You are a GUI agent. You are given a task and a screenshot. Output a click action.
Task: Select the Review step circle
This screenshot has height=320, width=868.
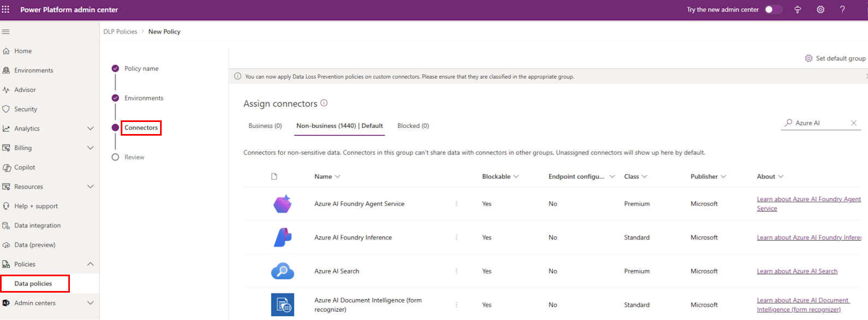[115, 157]
